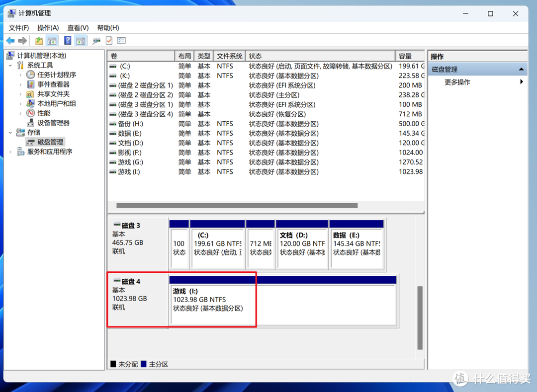Open the 查看(V) menu

point(78,28)
